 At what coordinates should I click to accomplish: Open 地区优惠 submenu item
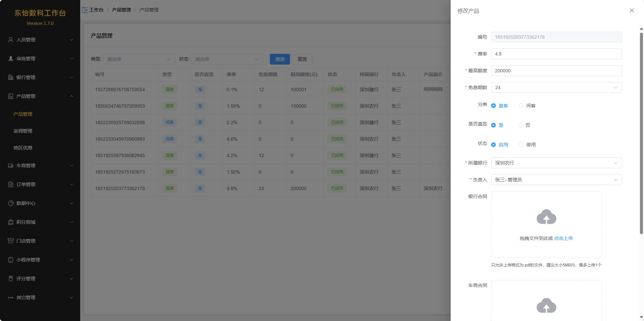[x=23, y=148]
